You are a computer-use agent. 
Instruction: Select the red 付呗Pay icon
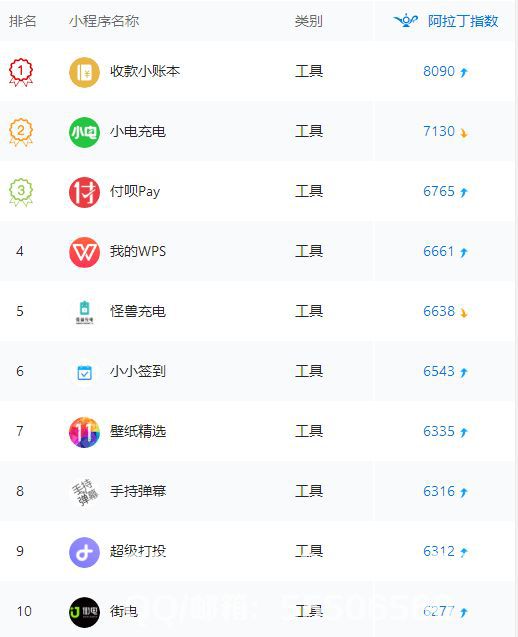coord(84,192)
